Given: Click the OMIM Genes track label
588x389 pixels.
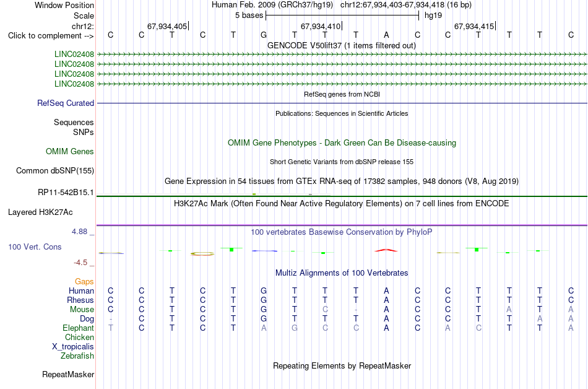Looking at the screenshot, I should pyautogui.click(x=70, y=152).
